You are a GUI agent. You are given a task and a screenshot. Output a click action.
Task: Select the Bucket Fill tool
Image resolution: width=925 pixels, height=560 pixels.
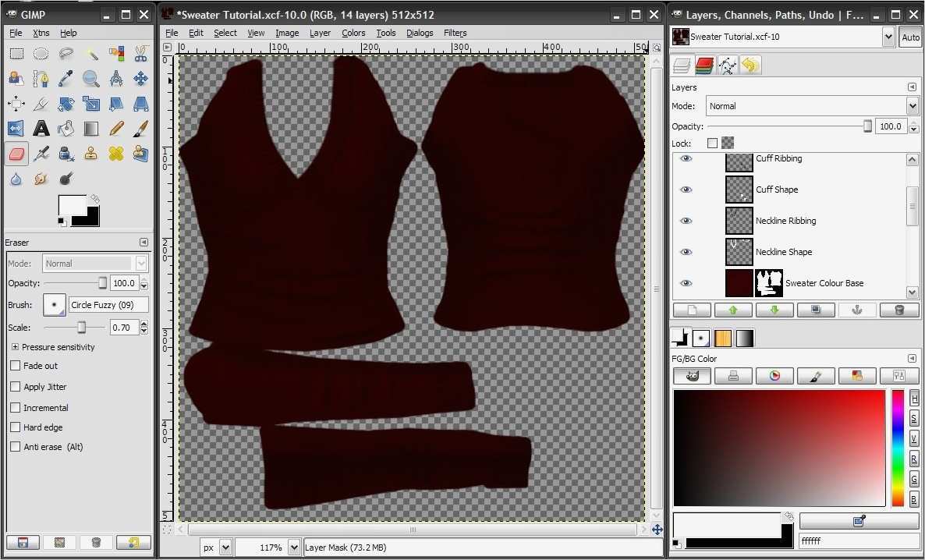(x=66, y=128)
